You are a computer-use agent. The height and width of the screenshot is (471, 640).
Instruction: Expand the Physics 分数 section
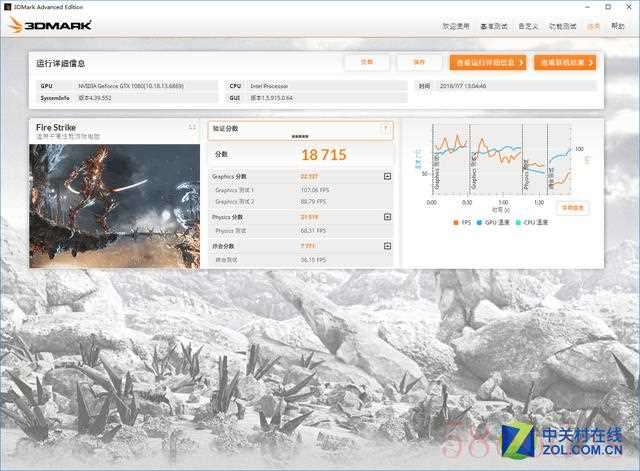pyautogui.click(x=387, y=217)
